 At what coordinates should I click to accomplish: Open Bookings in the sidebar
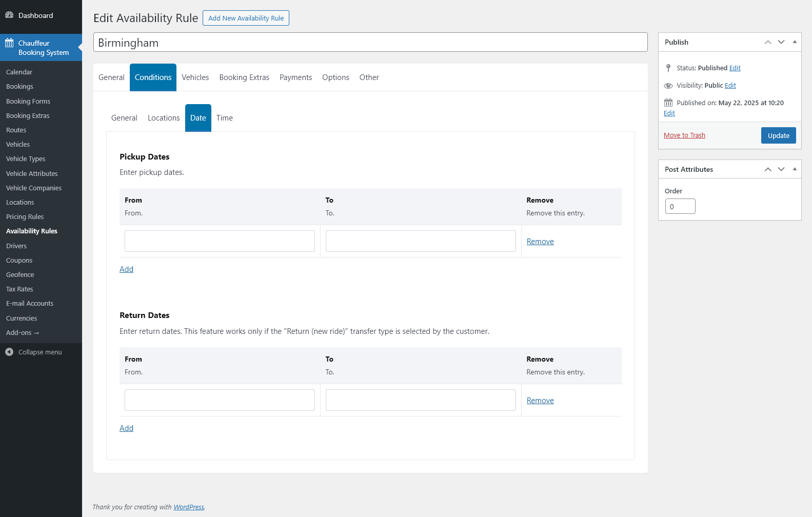tap(19, 87)
